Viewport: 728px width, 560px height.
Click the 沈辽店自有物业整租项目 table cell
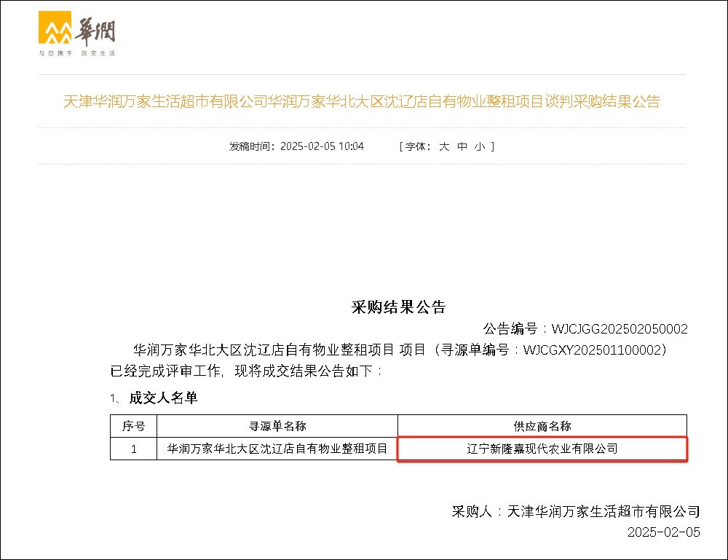click(277, 449)
